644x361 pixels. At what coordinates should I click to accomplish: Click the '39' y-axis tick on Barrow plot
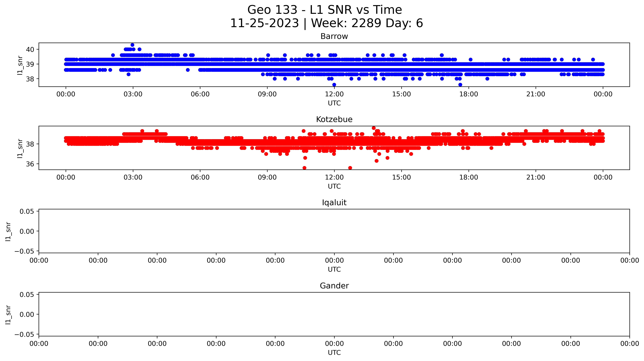coord(30,64)
